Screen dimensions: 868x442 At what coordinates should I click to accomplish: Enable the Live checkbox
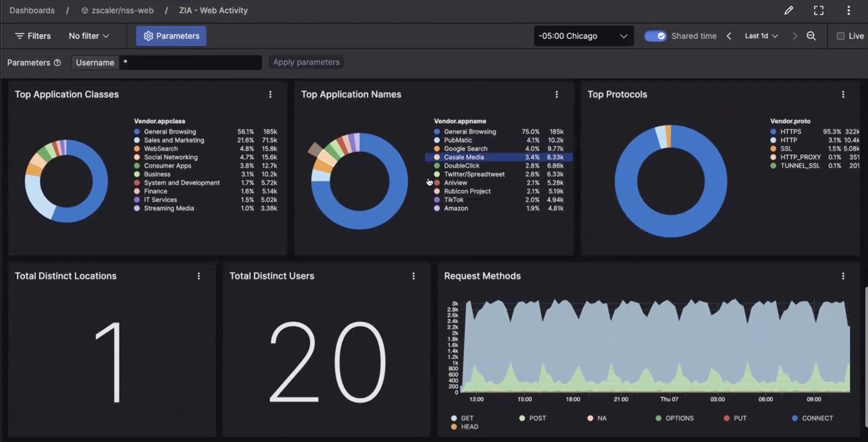pos(840,36)
